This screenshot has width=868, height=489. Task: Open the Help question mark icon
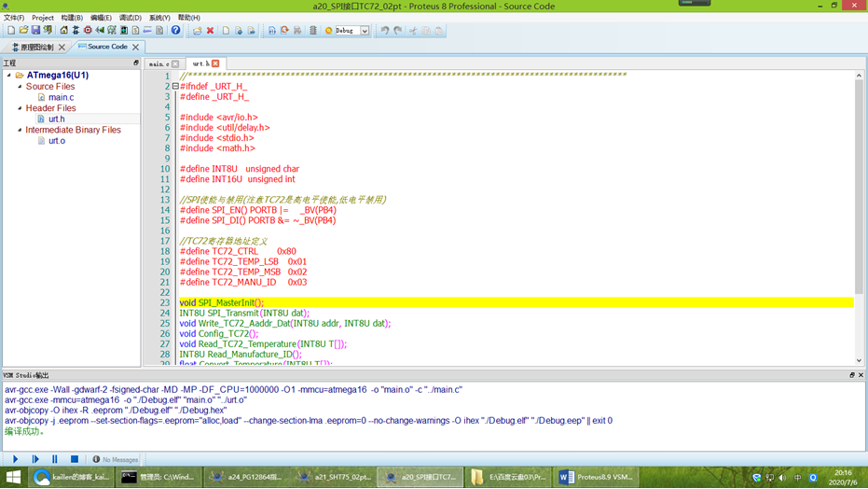point(175,31)
